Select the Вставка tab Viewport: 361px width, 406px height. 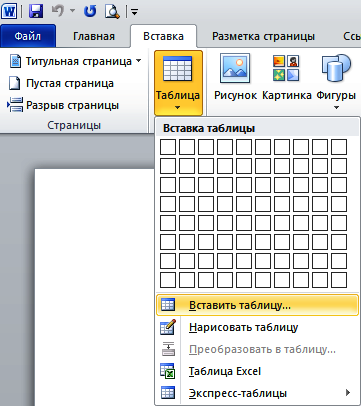(x=163, y=36)
